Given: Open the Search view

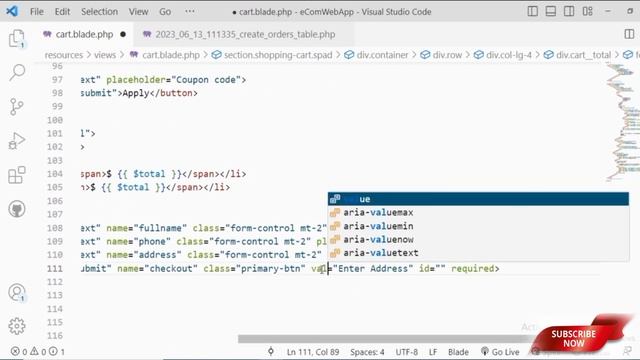Looking at the screenshot, I should 17,72.
